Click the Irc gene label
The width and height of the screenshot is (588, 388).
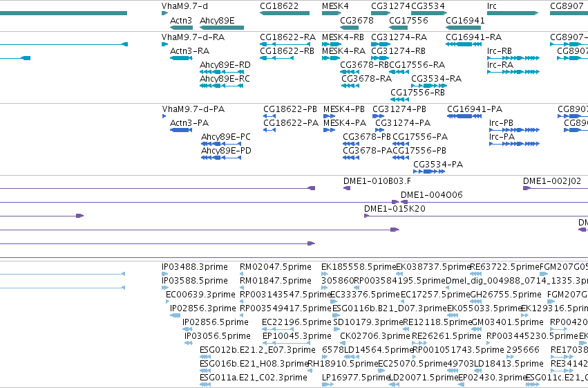pyautogui.click(x=492, y=6)
